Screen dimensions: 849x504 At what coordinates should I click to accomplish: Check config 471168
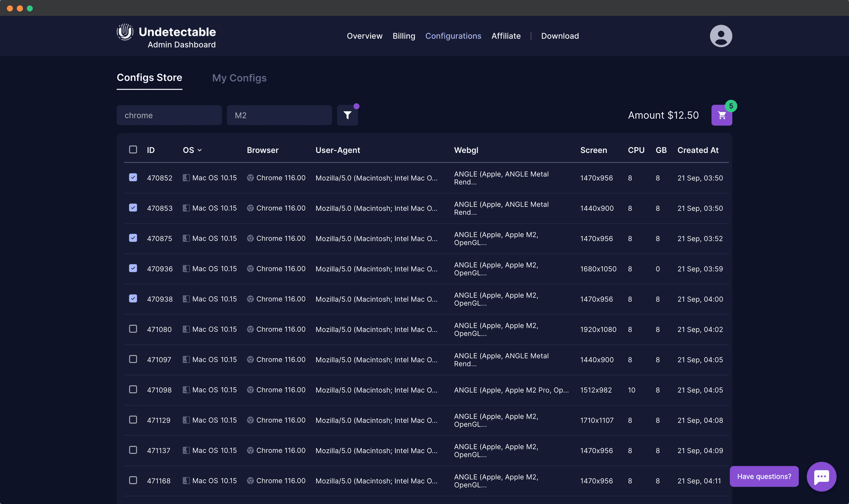133,480
